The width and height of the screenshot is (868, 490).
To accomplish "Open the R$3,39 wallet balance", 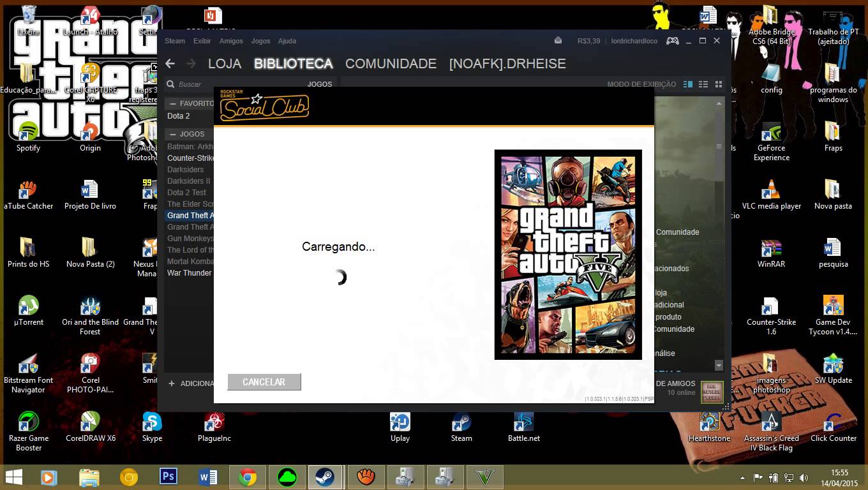I will [588, 41].
